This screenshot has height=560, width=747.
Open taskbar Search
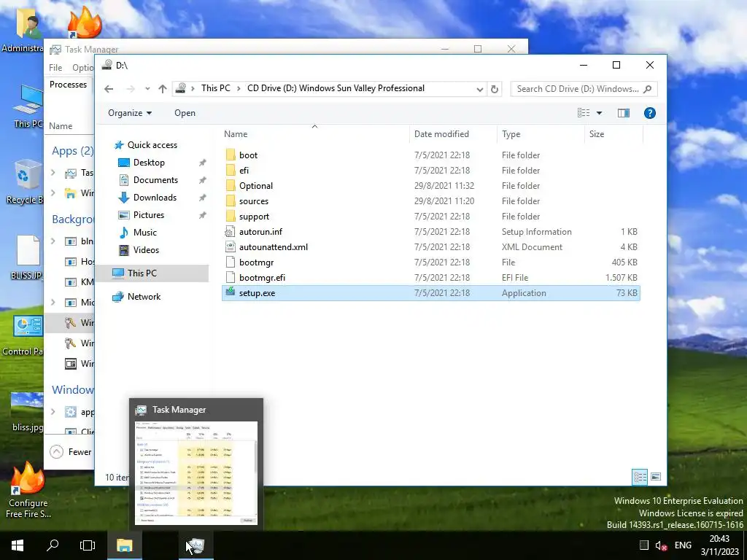pyautogui.click(x=53, y=545)
